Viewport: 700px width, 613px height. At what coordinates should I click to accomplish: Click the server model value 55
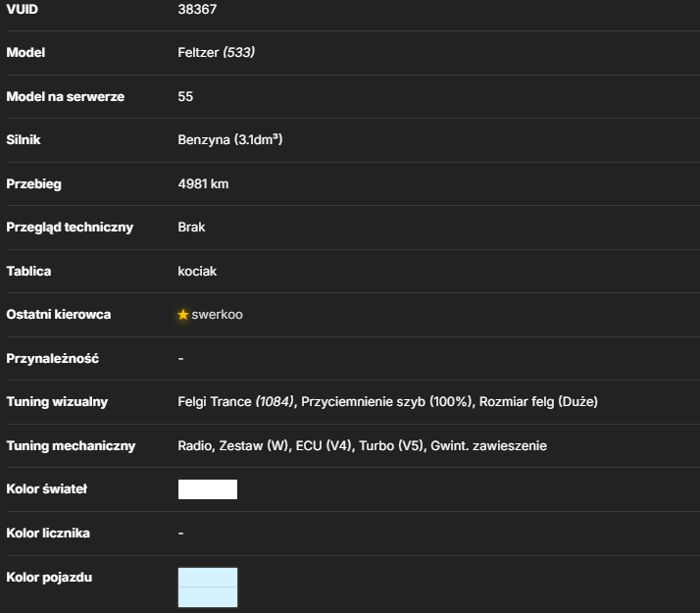click(x=185, y=96)
